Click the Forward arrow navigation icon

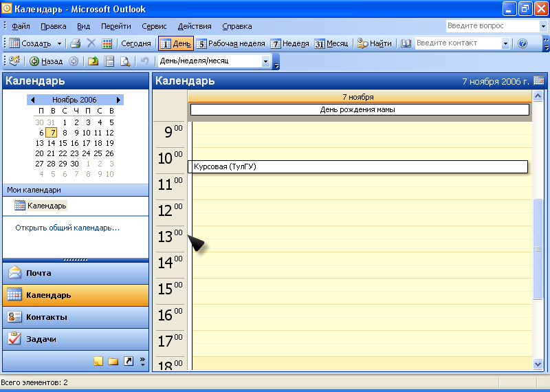tap(73, 61)
